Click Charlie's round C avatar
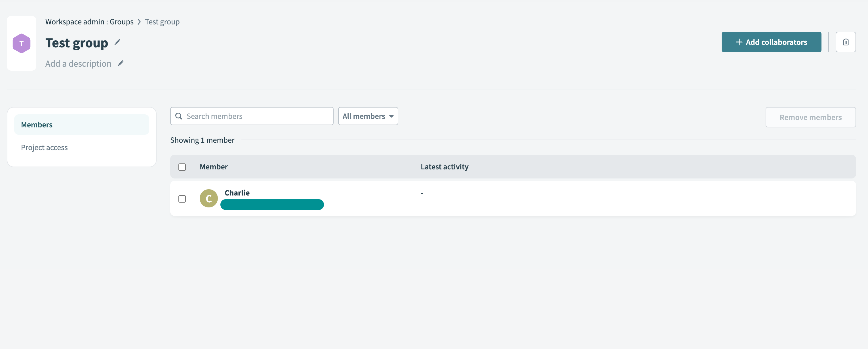Screen dimensions: 868x349 click(x=208, y=198)
